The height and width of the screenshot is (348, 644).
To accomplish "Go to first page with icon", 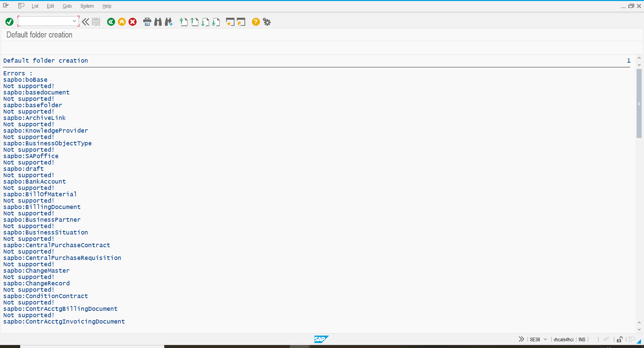I will click(x=183, y=22).
